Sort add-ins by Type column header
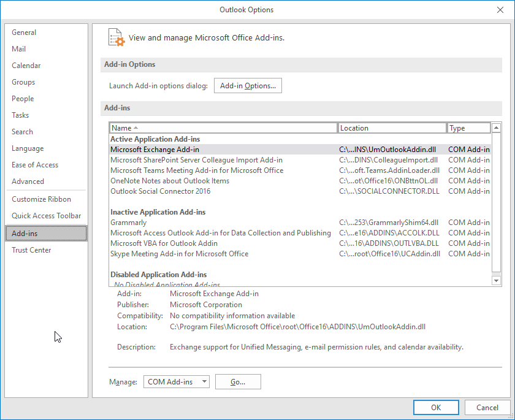This screenshot has width=515, height=420. click(468, 128)
